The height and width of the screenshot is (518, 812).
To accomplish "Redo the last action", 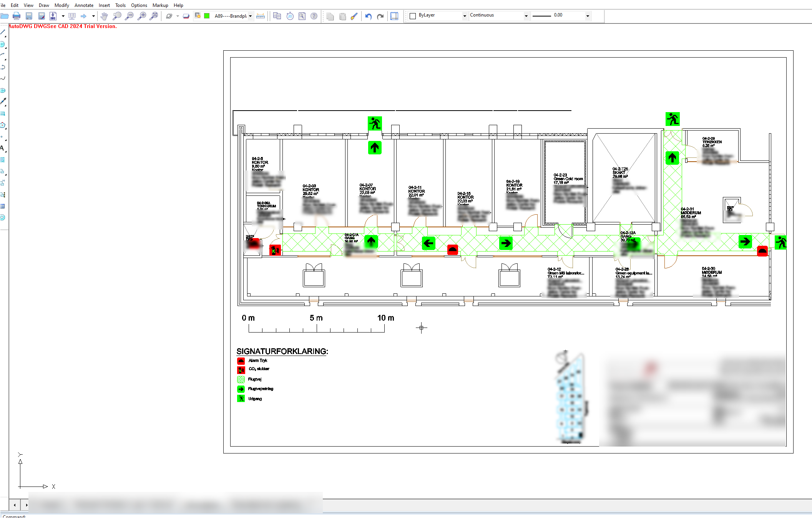I will (380, 16).
